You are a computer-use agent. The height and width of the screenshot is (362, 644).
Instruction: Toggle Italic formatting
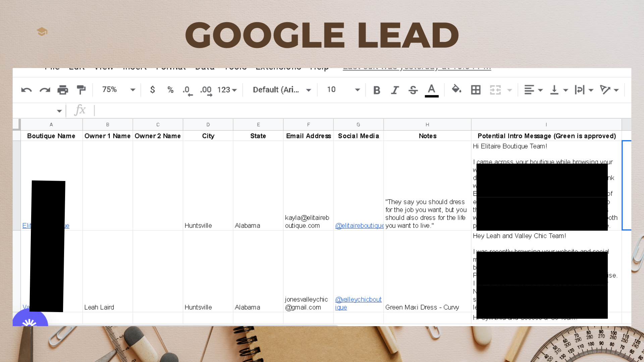[x=395, y=90]
